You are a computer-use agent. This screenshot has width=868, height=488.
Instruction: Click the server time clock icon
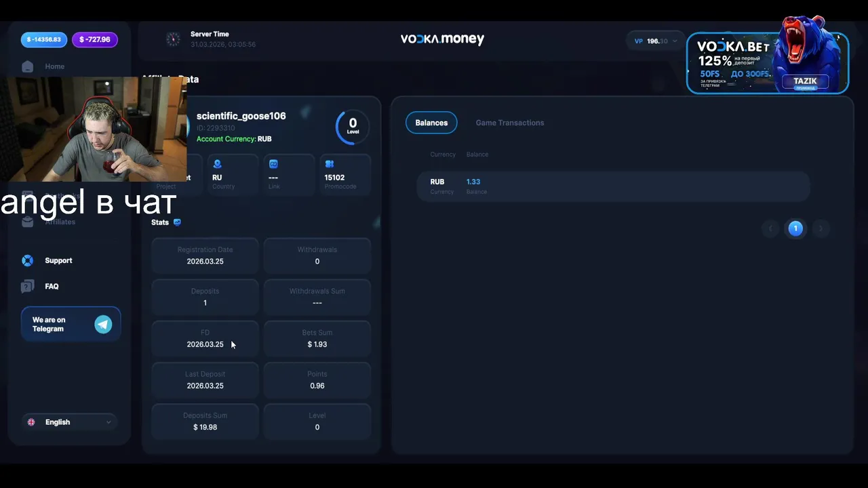tap(173, 39)
